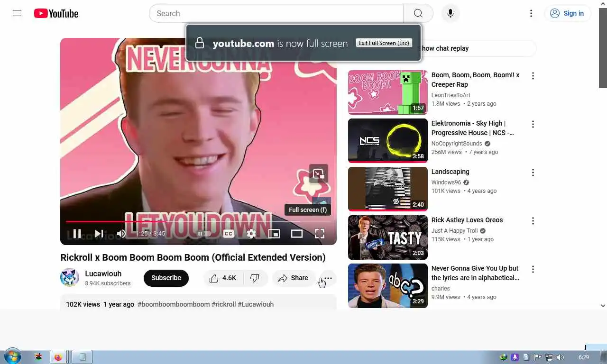Viewport: 607px width, 364px height.
Task: Exit full screen via Esc button
Action: (x=384, y=43)
